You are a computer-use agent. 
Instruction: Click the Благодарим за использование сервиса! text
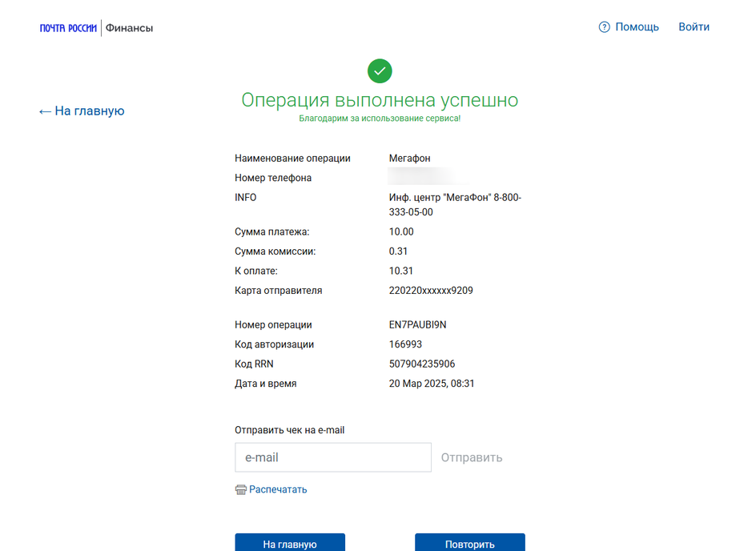tap(380, 119)
